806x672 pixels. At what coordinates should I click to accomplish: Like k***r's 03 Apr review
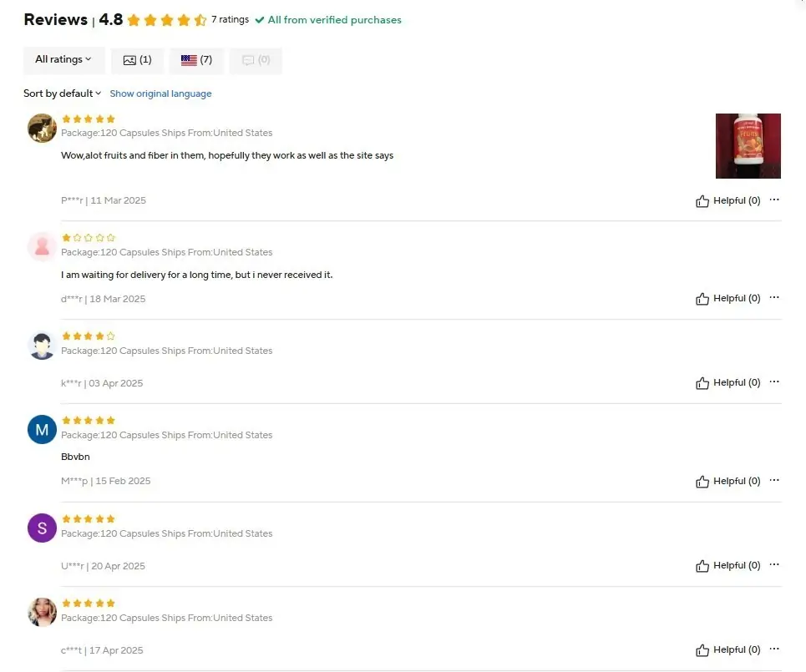[x=727, y=383]
